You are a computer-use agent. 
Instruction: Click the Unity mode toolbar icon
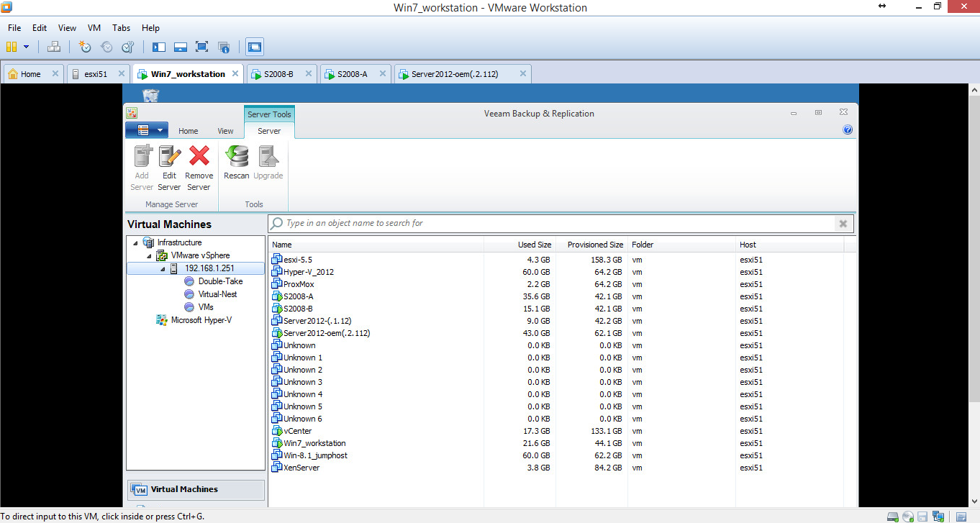click(224, 47)
